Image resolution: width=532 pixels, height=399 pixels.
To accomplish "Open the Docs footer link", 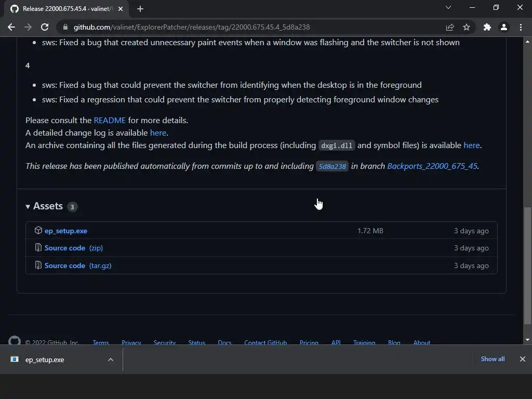I will [x=224, y=342].
